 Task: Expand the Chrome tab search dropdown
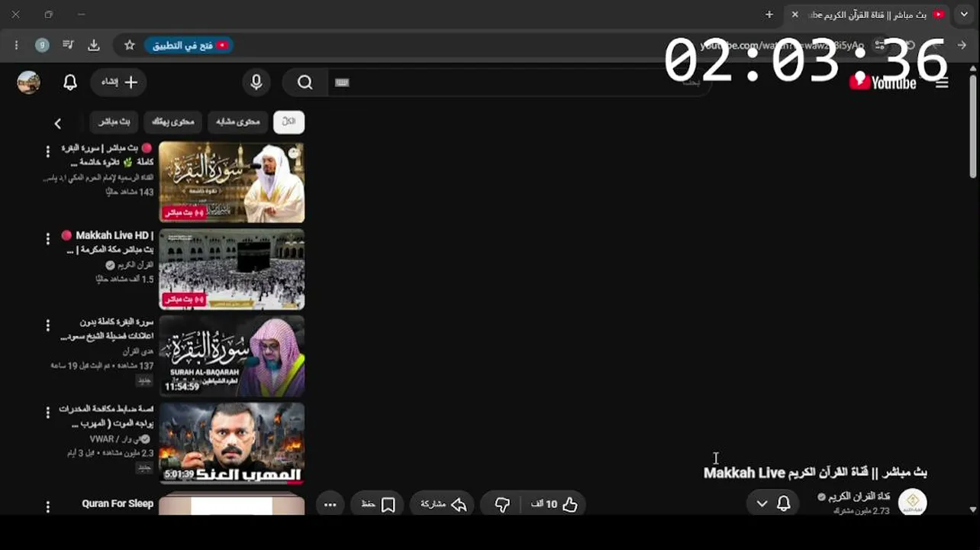964,15
